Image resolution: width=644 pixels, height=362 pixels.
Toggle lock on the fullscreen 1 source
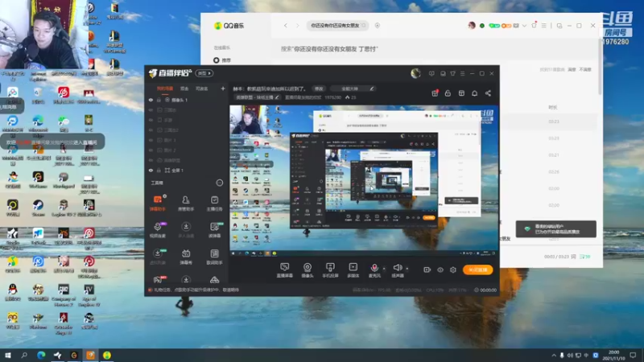coord(159,171)
